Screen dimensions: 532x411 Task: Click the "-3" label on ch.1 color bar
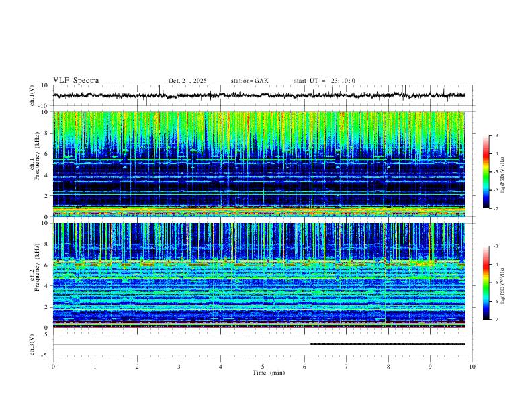pyautogui.click(x=495, y=135)
